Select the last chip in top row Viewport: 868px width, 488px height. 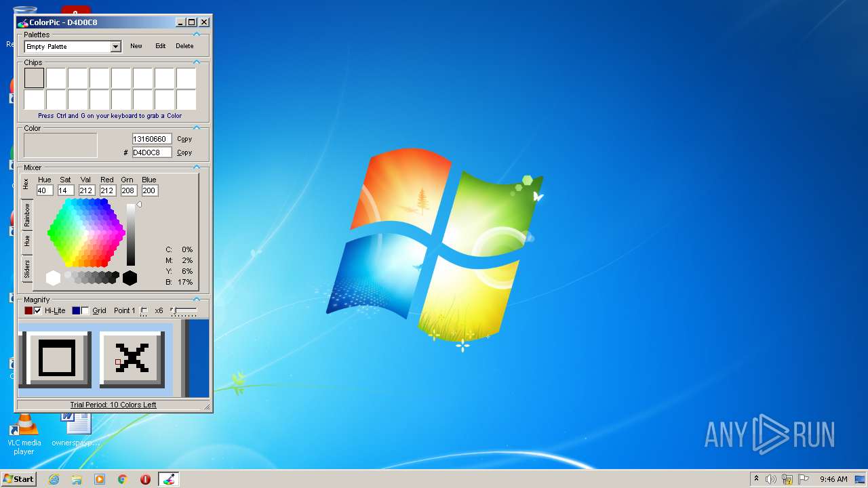[x=186, y=78]
